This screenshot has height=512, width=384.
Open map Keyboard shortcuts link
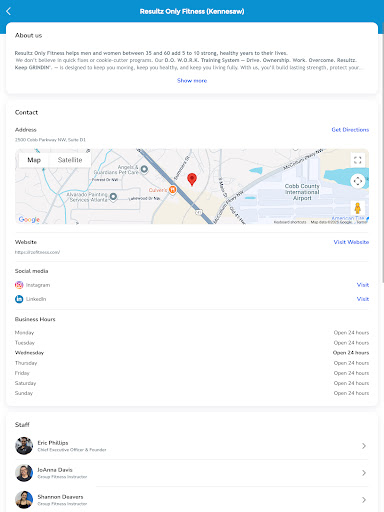click(x=290, y=222)
